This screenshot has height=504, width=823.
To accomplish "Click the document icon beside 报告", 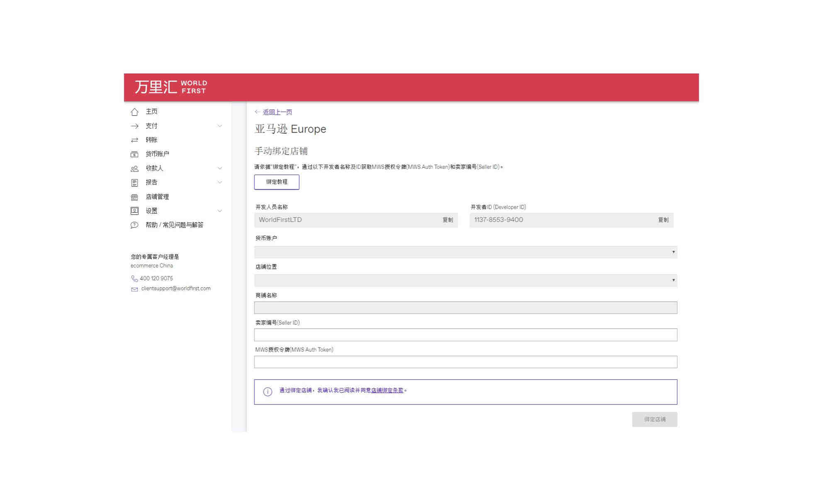I will (x=134, y=183).
